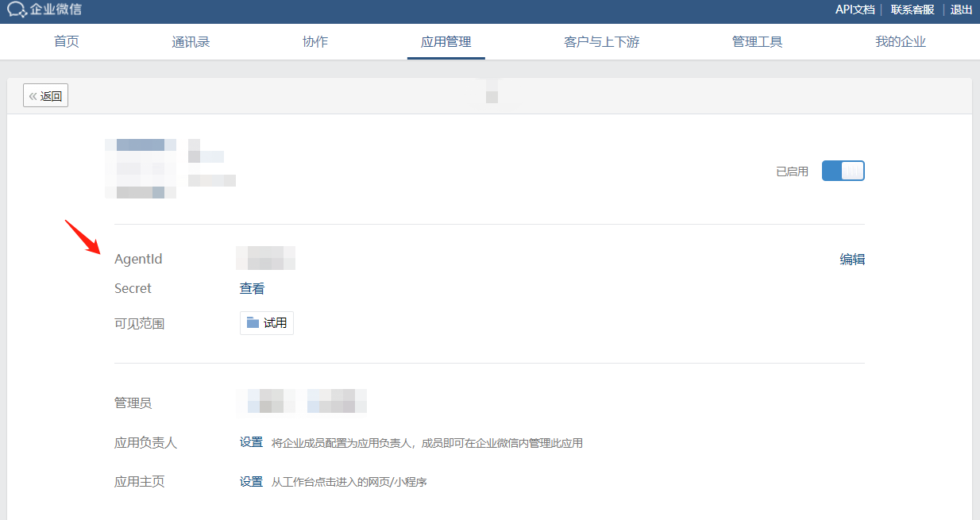Click the blurred app logo thumbnail
This screenshot has height=520, width=980.
[141, 168]
